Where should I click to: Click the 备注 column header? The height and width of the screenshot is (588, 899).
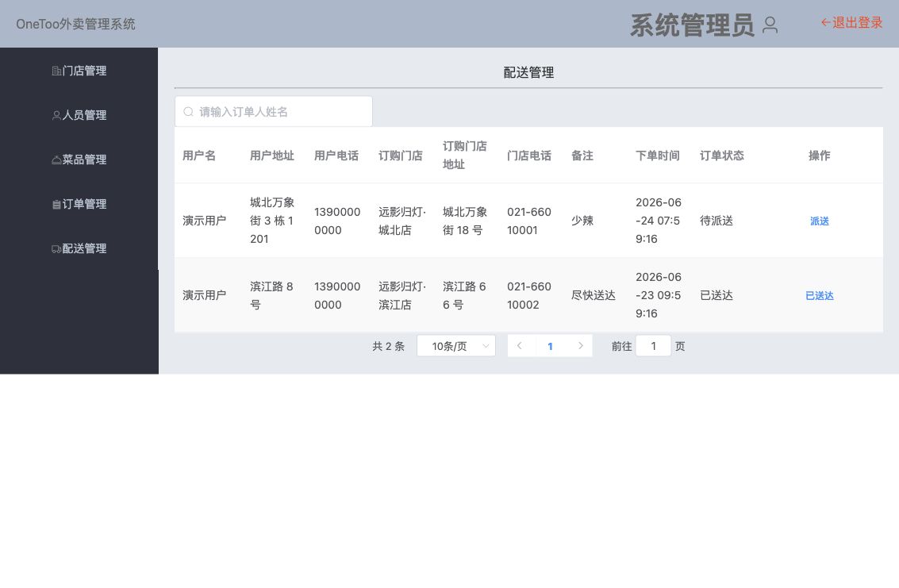pyautogui.click(x=582, y=156)
